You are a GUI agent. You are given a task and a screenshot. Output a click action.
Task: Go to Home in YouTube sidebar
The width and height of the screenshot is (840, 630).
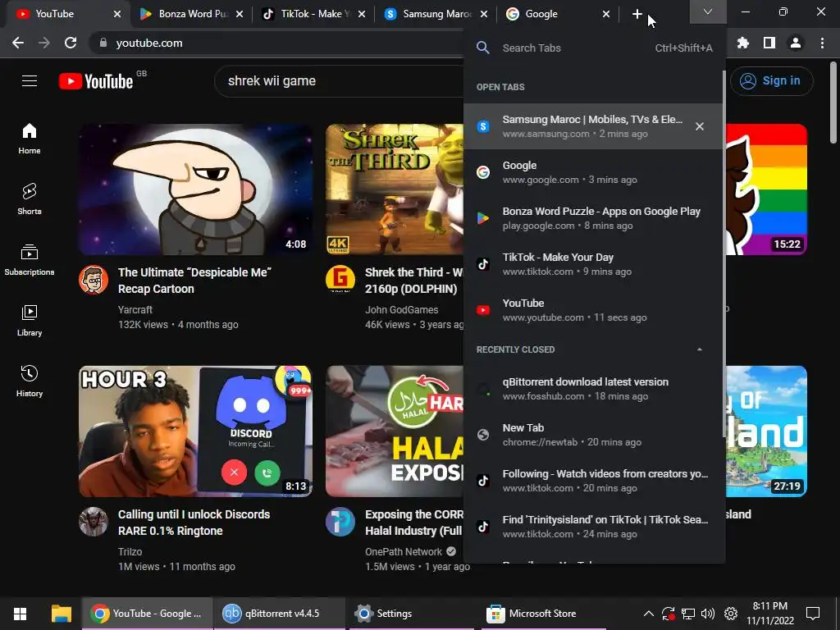(x=30, y=139)
